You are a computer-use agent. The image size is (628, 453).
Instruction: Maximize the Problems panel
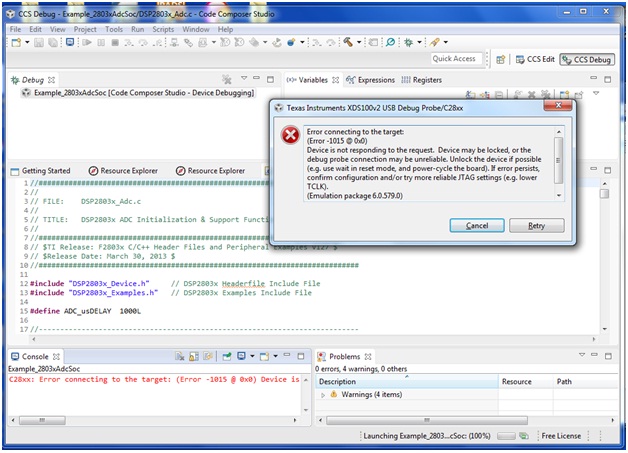click(608, 356)
